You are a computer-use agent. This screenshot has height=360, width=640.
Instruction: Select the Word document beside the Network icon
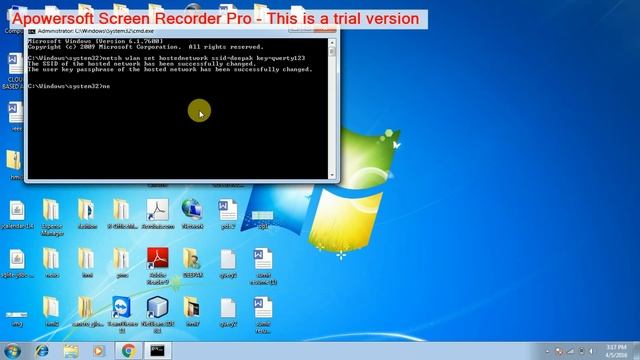227,214
